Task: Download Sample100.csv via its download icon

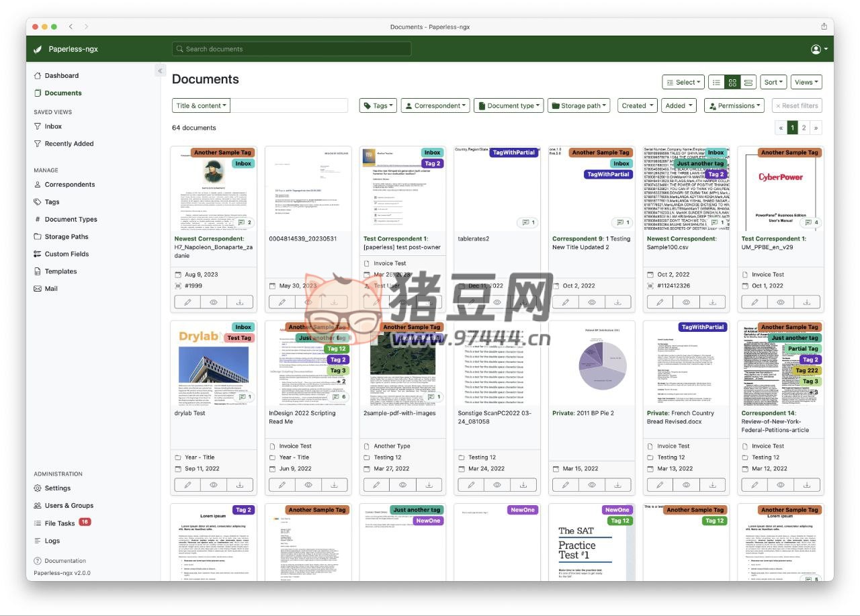Action: tap(712, 302)
